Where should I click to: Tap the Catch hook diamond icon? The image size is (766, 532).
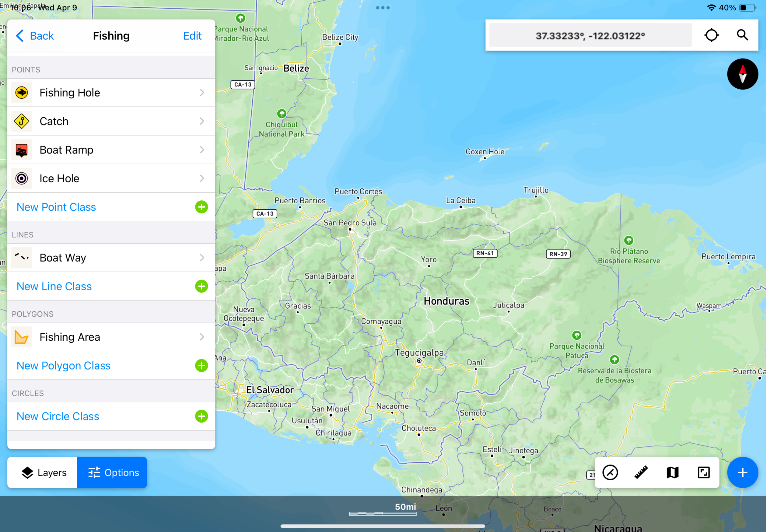tap(22, 121)
